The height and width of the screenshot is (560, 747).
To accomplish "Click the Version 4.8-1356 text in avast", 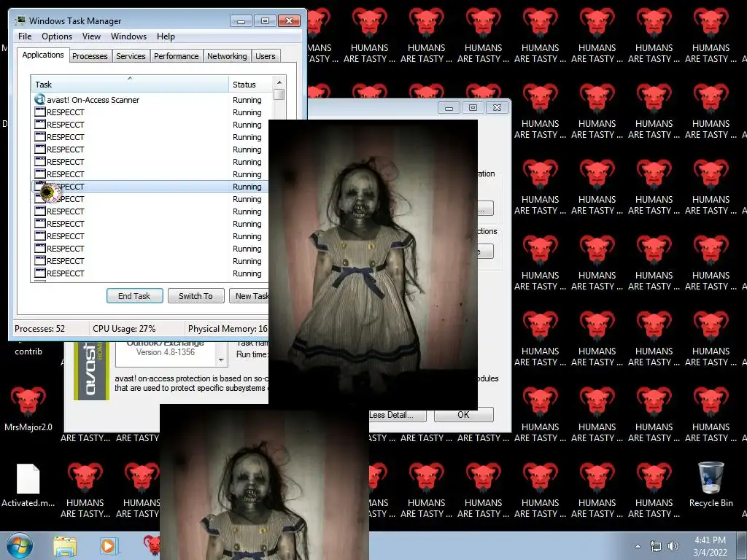I will [x=166, y=352].
